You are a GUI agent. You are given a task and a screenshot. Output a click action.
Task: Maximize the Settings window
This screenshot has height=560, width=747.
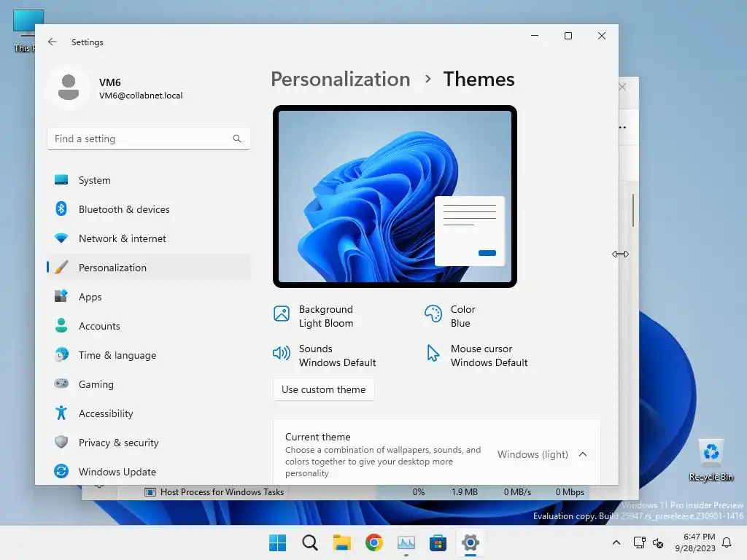pyautogui.click(x=568, y=36)
